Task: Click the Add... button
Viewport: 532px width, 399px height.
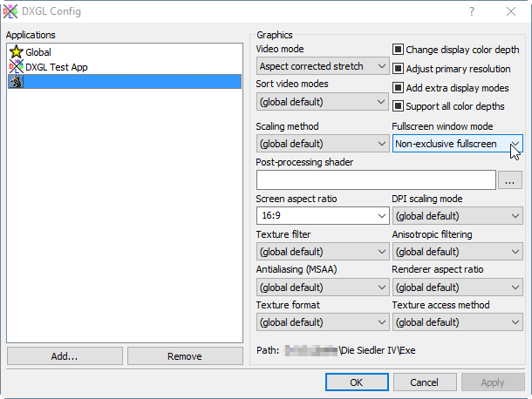Action: pyautogui.click(x=64, y=356)
